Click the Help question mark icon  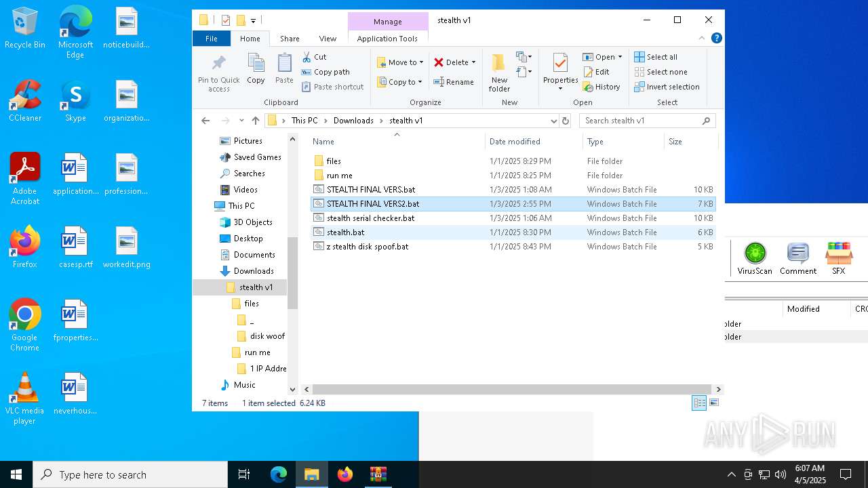tap(716, 39)
